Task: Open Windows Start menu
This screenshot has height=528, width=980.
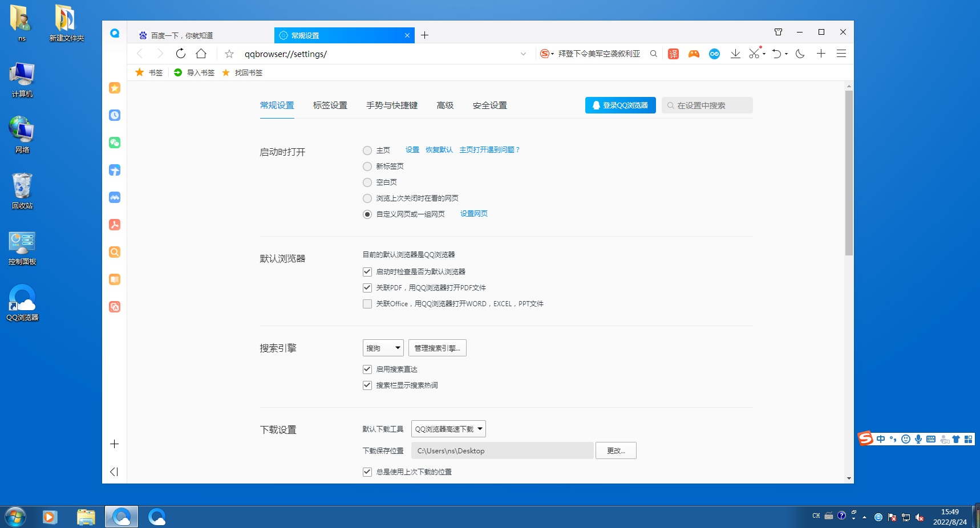Action: click(15, 517)
